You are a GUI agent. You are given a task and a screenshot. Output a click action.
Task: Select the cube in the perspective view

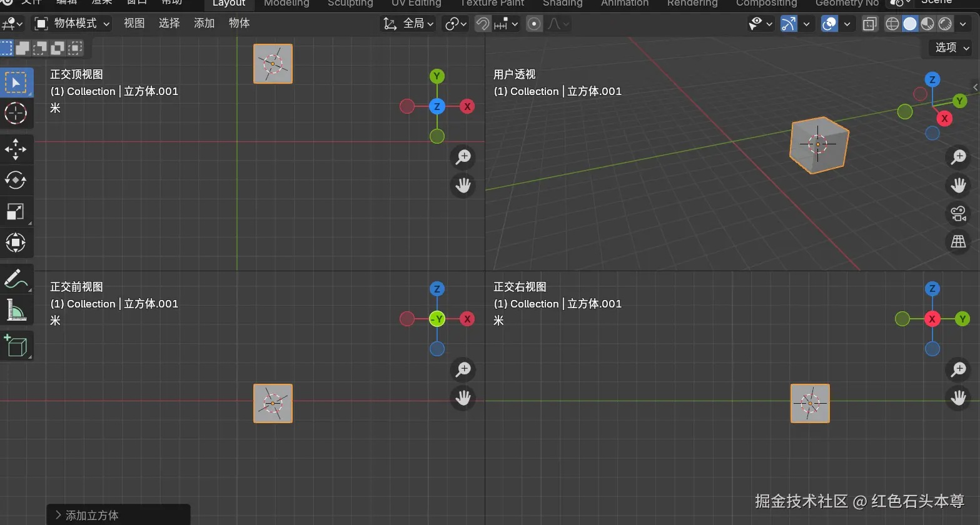[x=819, y=145]
